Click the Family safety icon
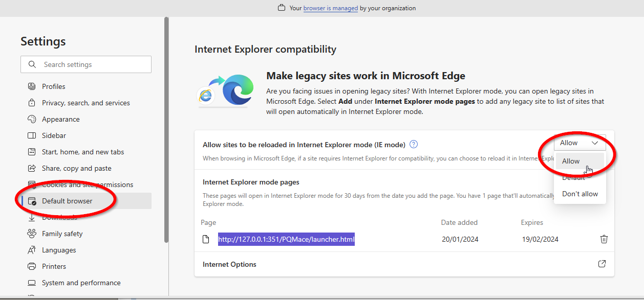The height and width of the screenshot is (300, 644). [32, 234]
